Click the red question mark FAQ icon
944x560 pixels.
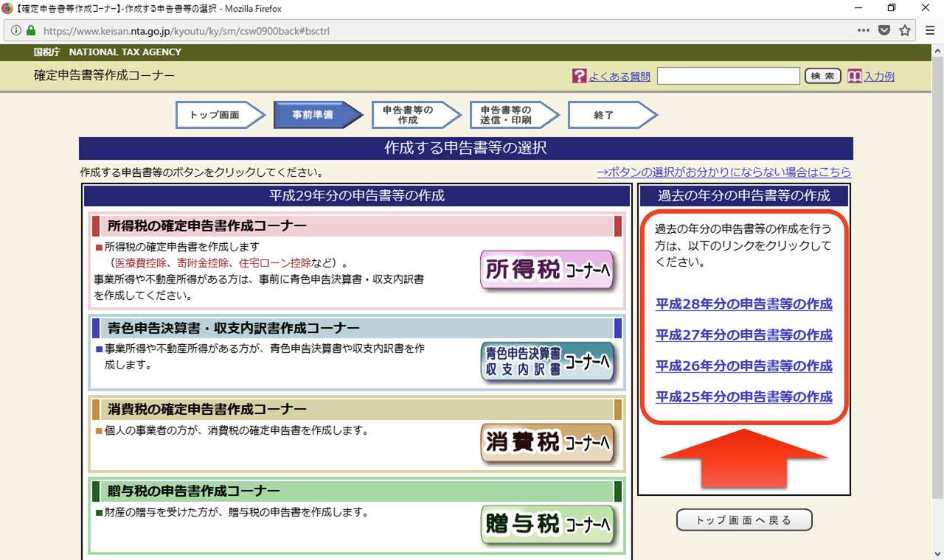click(x=579, y=76)
